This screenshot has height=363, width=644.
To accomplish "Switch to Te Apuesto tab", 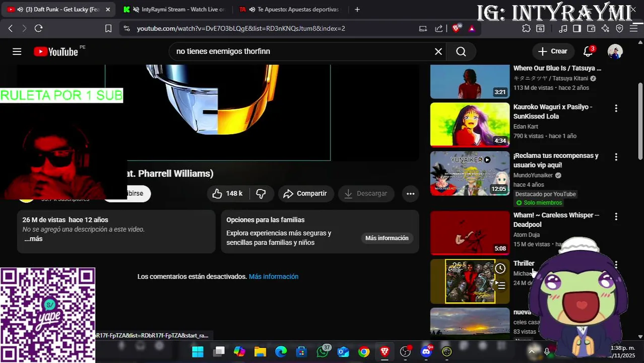I will point(290,9).
